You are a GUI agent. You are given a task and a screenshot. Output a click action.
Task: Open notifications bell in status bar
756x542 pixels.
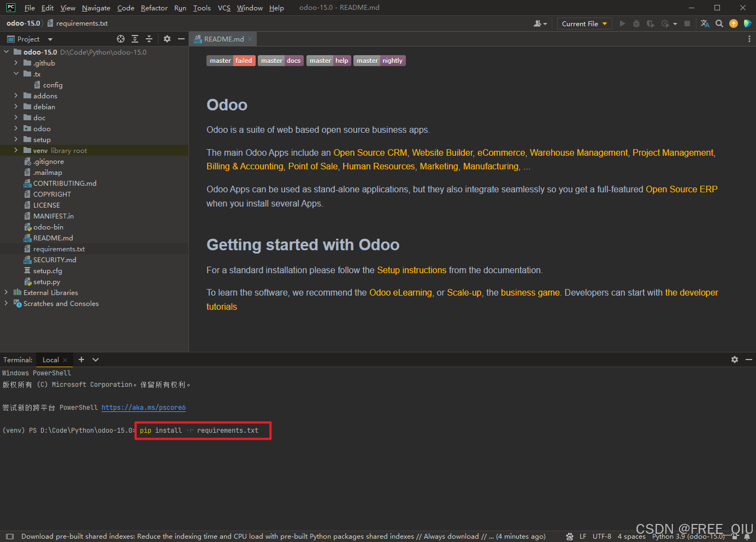(747, 537)
